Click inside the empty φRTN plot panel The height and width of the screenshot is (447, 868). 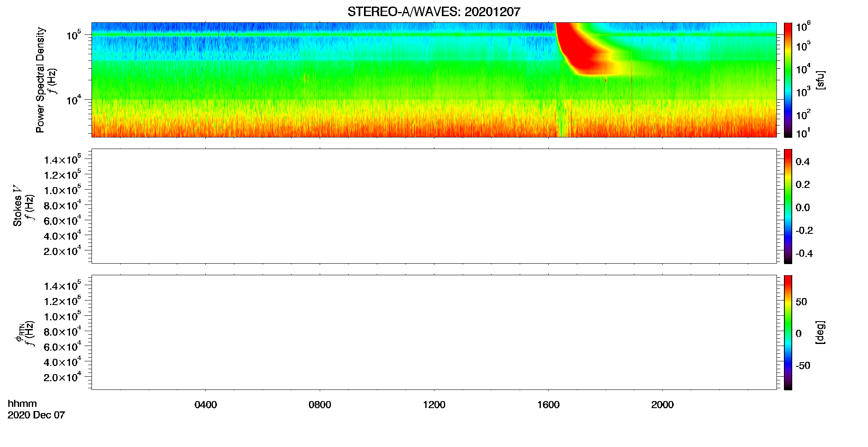point(434,332)
